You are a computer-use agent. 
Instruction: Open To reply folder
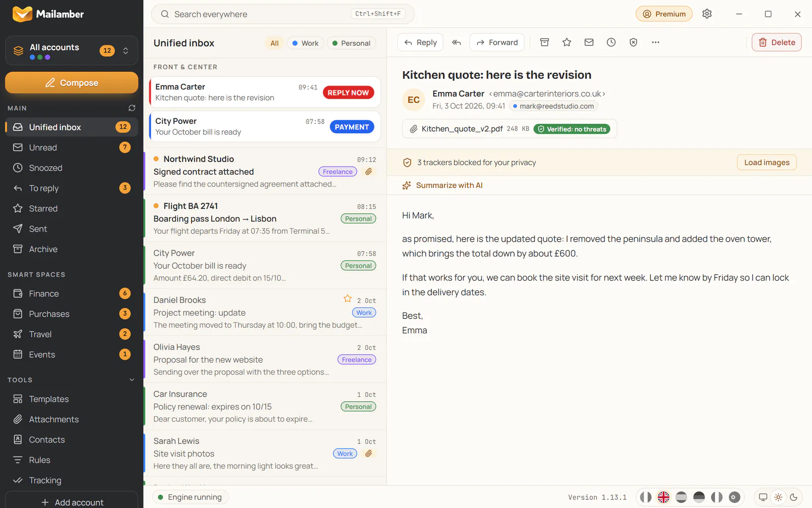72,188
